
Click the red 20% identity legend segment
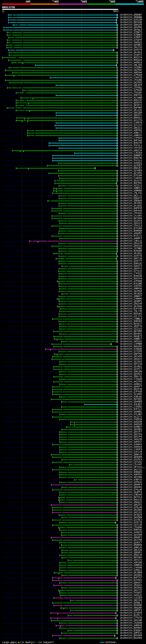[16, 4]
